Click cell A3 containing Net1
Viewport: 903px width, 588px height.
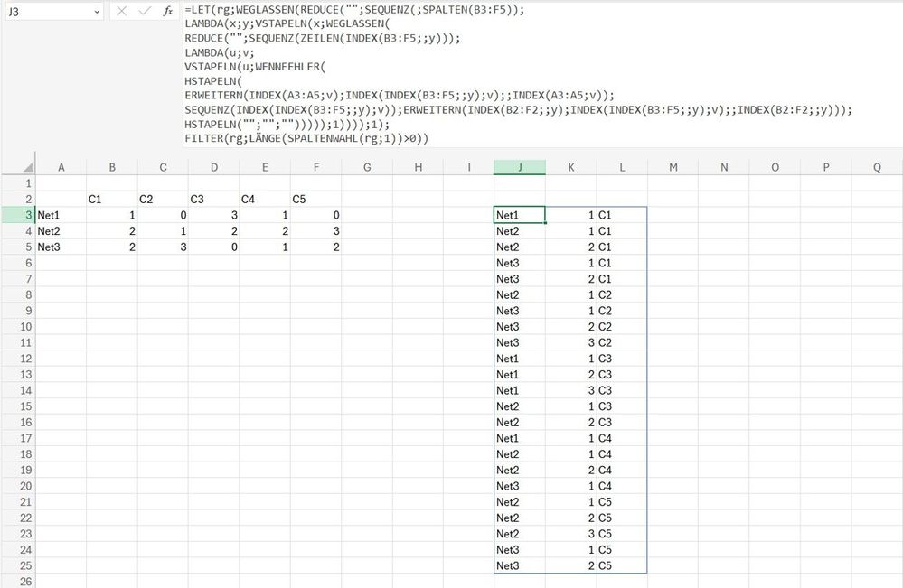[61, 215]
